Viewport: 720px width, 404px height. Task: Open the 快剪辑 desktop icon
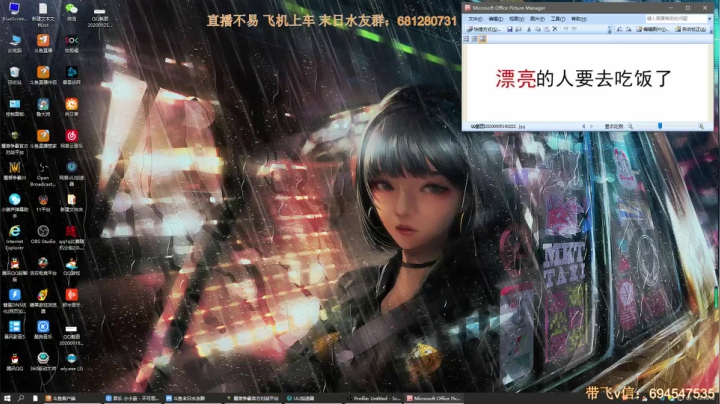pyautogui.click(x=71, y=44)
